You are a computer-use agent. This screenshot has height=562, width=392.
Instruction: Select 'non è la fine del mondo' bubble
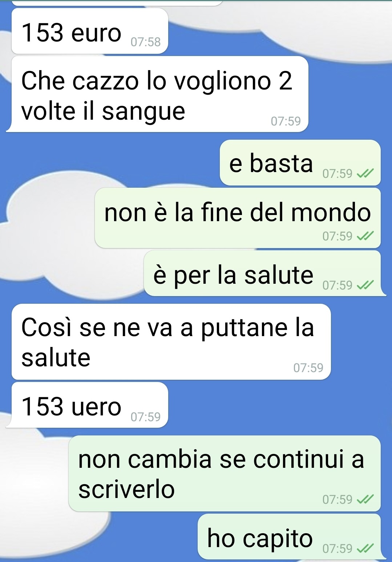pyautogui.click(x=238, y=218)
